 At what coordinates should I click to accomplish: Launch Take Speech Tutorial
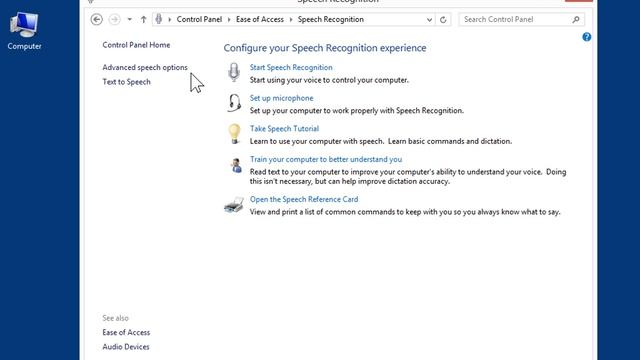pos(284,129)
